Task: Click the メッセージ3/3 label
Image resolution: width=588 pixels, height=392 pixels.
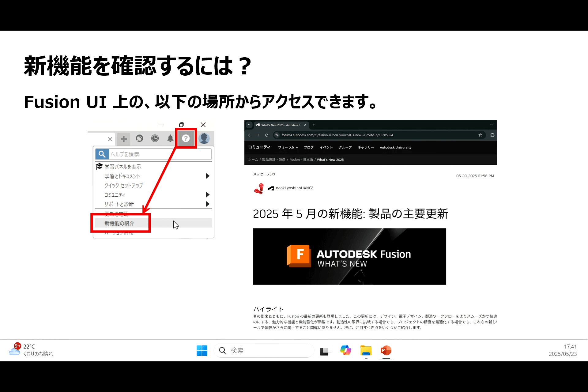Action: [264, 174]
